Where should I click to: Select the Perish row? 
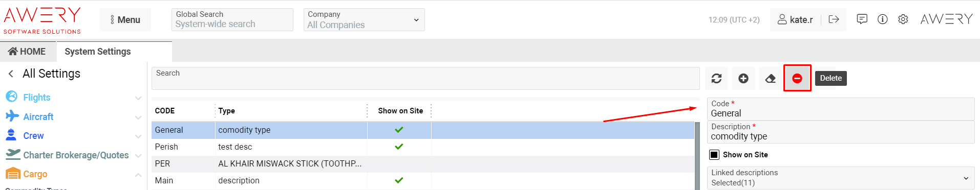point(422,147)
